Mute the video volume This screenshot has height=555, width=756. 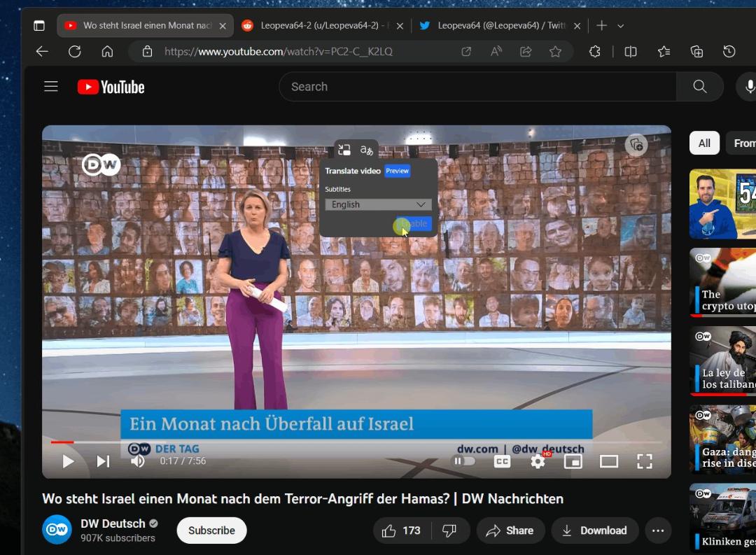[138, 461]
